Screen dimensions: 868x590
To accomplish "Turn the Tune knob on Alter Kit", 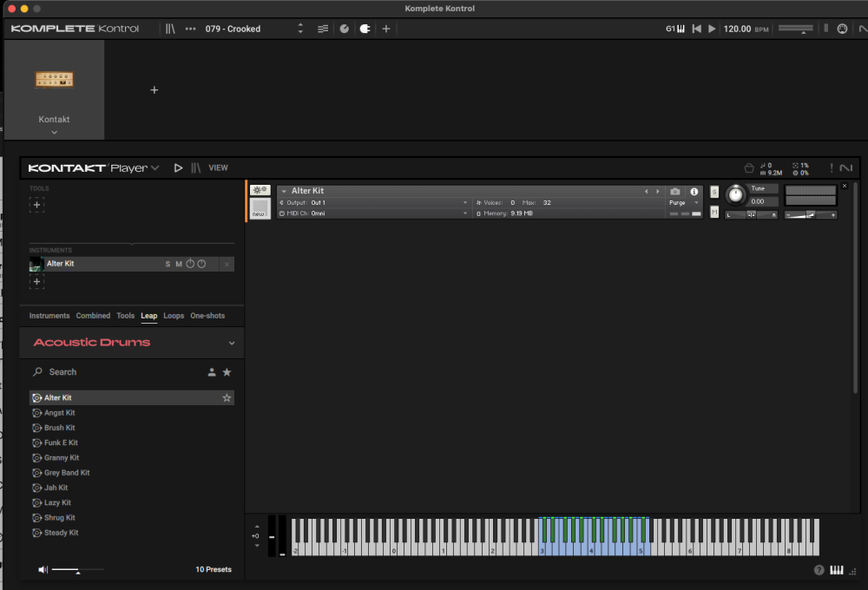I will coord(735,194).
